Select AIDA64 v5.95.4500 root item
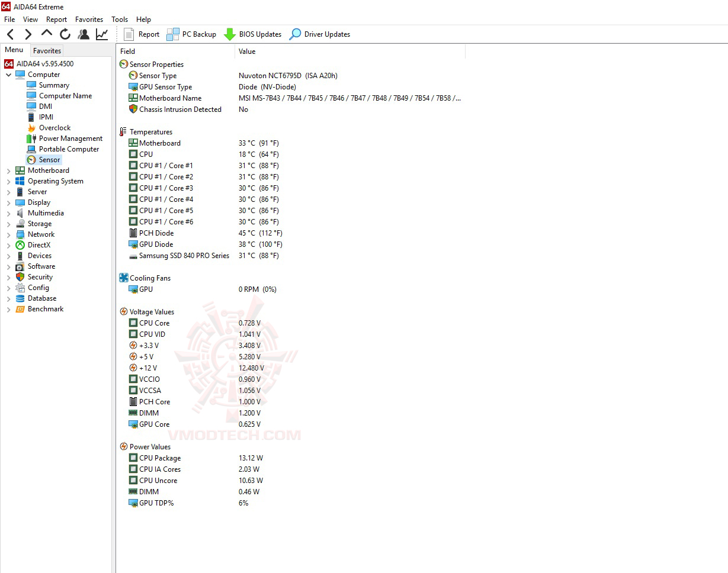Screen dimensions: 728x573 tap(39, 64)
